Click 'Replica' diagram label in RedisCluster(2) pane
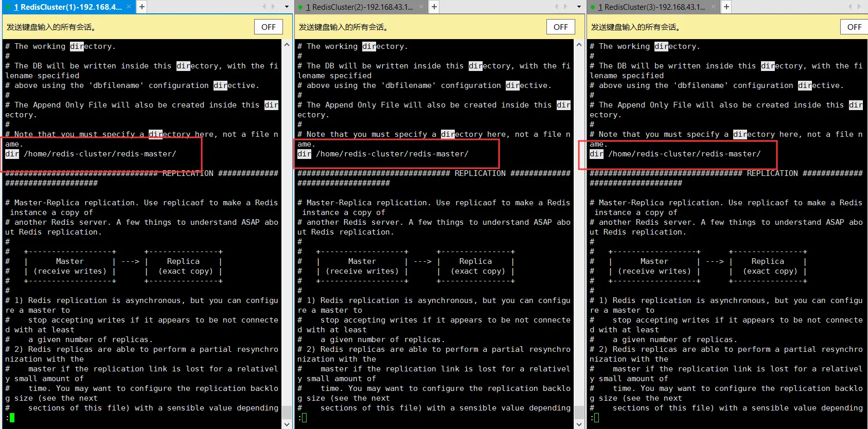Screen dimensions: 868x429 pos(475,261)
